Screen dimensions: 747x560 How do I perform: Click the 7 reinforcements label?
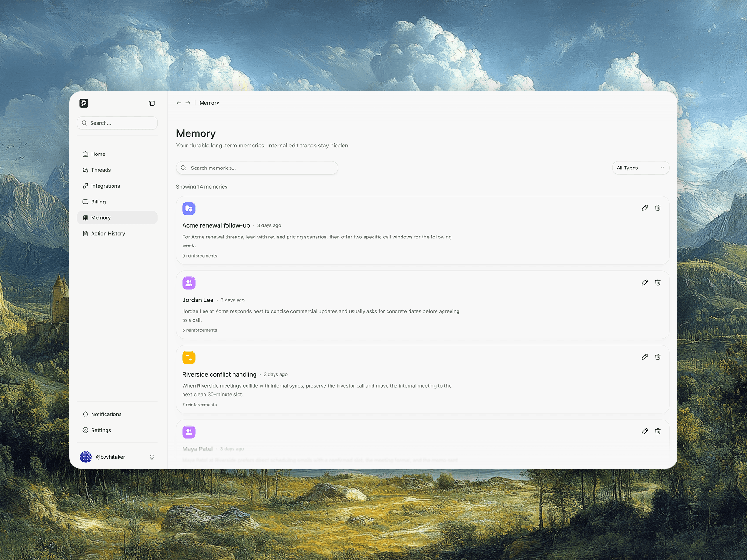coord(199,405)
